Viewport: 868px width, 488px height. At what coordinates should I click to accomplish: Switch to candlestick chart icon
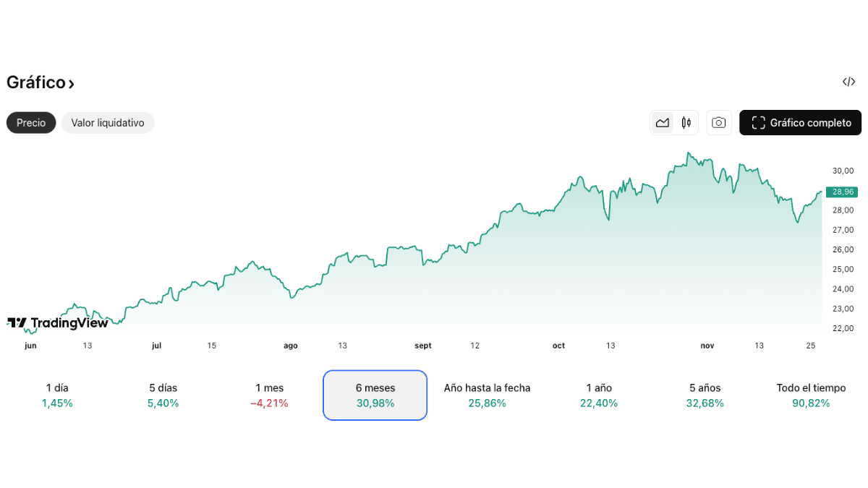tap(686, 123)
